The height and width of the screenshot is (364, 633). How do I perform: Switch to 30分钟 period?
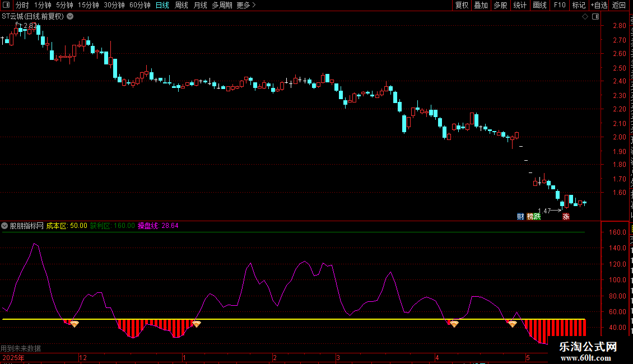point(114,5)
